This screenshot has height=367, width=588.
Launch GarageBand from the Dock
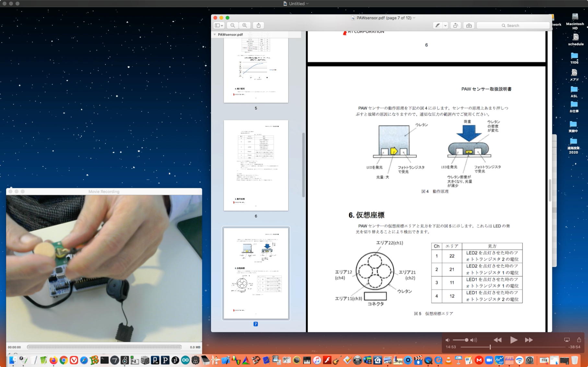click(x=337, y=360)
